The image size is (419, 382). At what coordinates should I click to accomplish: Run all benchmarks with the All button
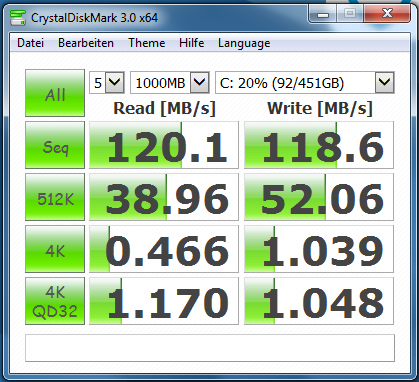coord(55,93)
